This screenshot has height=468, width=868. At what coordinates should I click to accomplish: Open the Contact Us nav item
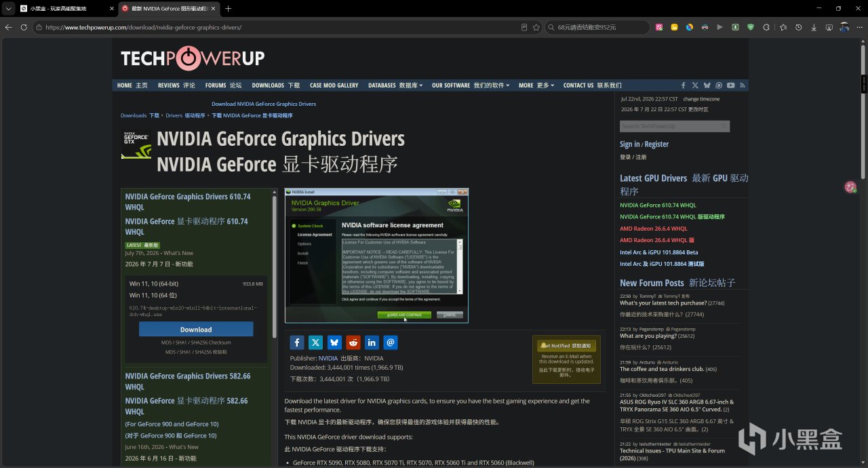pos(592,85)
